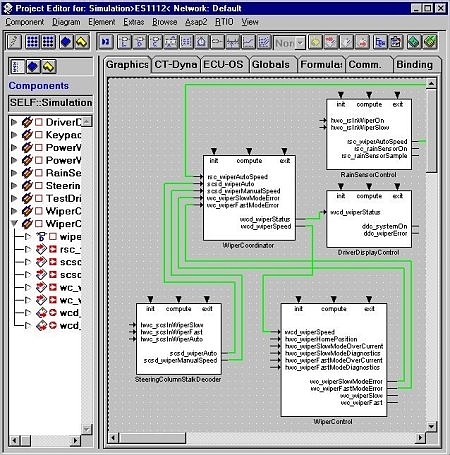Screen dimensions: 450x455
Task: Open the Non combo box dropdown
Action: tap(300, 43)
